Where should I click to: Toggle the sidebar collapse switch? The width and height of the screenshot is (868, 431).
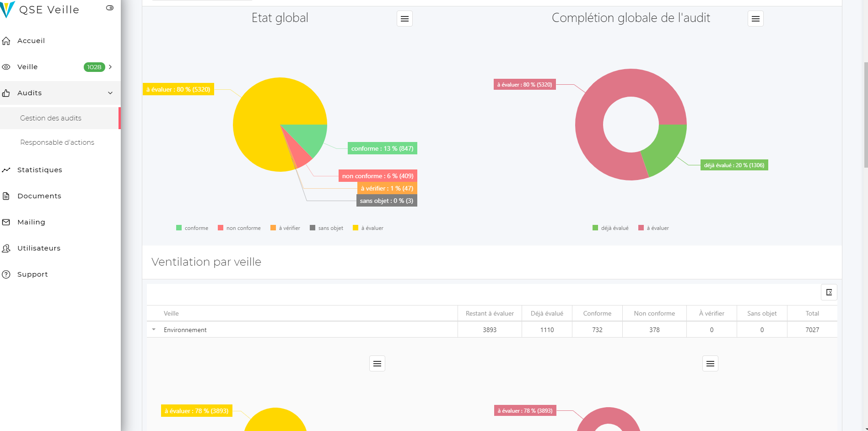point(110,8)
